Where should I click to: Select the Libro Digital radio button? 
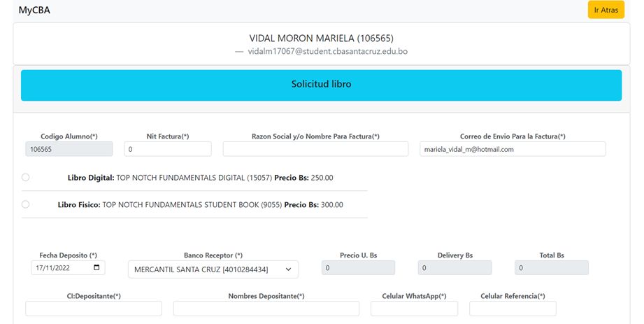point(26,178)
